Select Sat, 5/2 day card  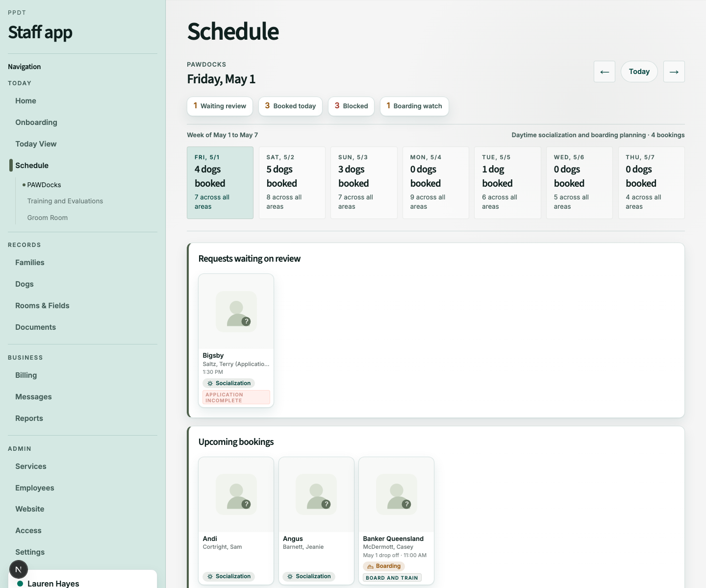292,183
